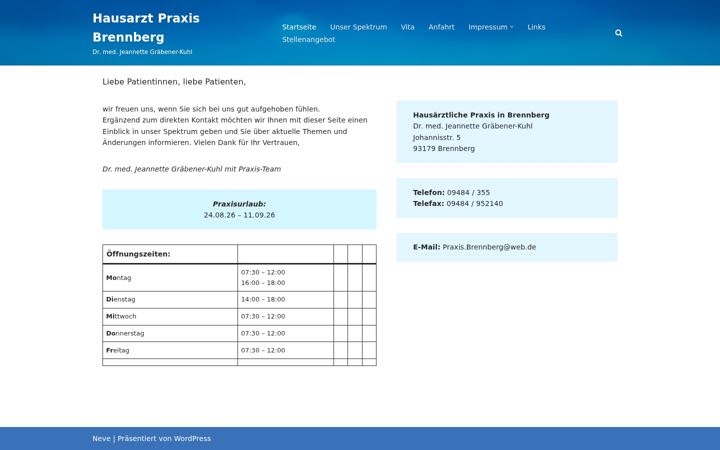Click doctor name in the address box
720x450 pixels.
pyautogui.click(x=472, y=126)
